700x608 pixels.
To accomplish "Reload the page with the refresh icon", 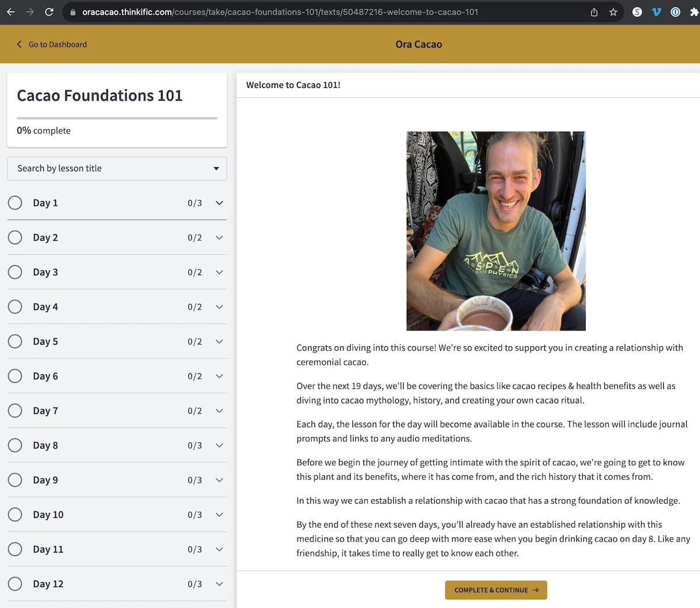I will 49,12.
